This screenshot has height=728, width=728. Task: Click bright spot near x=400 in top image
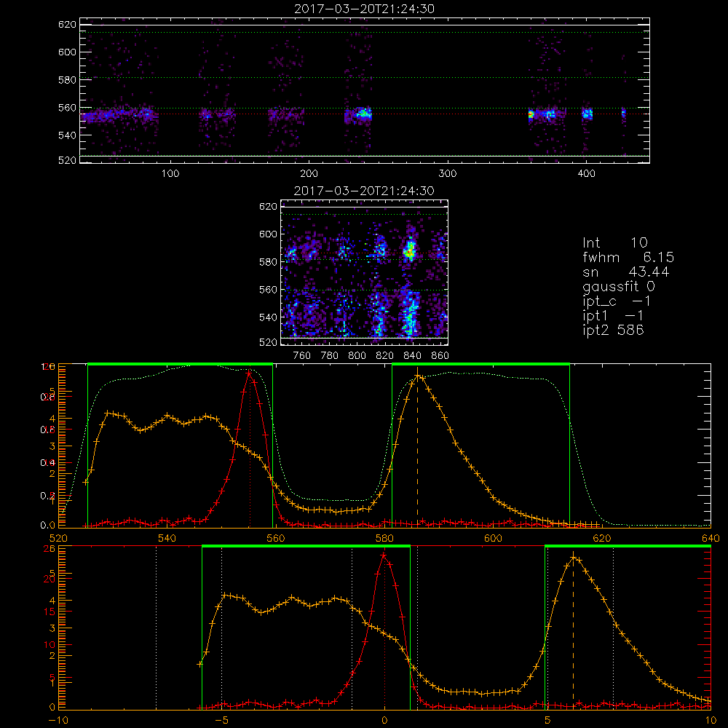[x=587, y=114]
